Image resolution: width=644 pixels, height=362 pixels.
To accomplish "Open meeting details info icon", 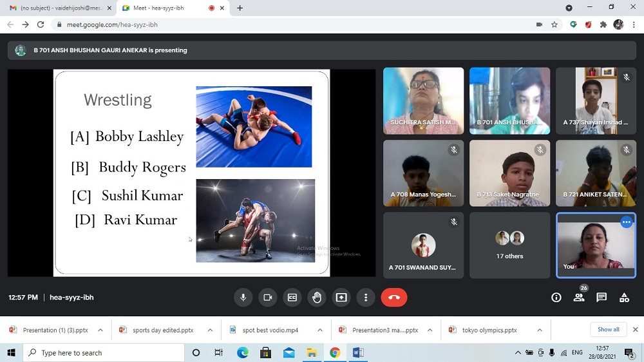I will [556, 298].
